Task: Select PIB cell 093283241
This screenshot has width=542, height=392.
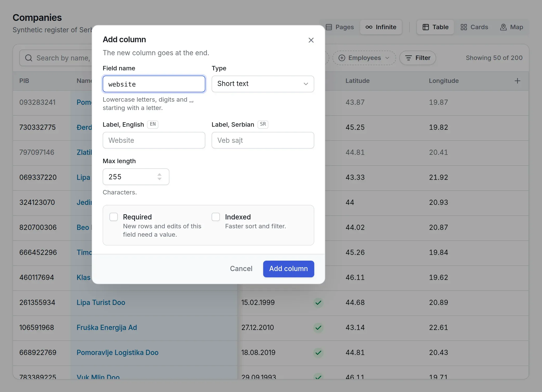Action: coord(38,102)
